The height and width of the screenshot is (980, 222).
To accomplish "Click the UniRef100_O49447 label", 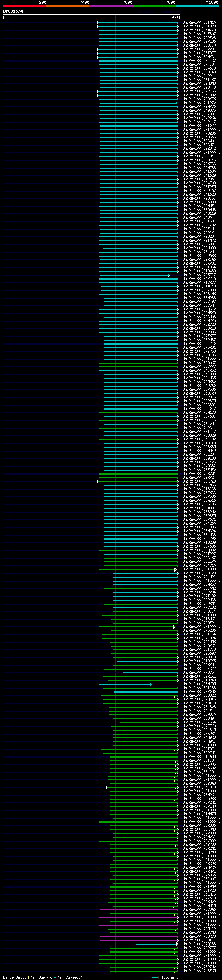I will point(199,122).
